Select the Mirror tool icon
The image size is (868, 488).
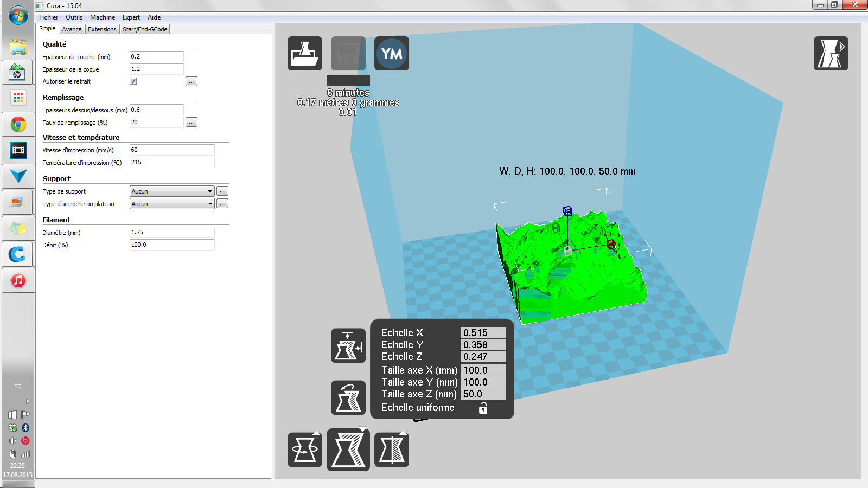click(392, 450)
